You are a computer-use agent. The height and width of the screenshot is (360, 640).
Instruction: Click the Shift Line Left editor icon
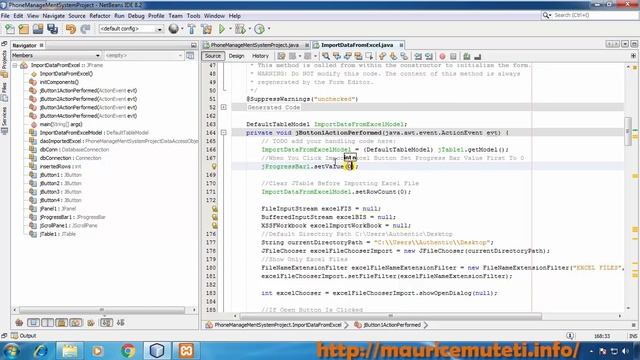pos(418,56)
